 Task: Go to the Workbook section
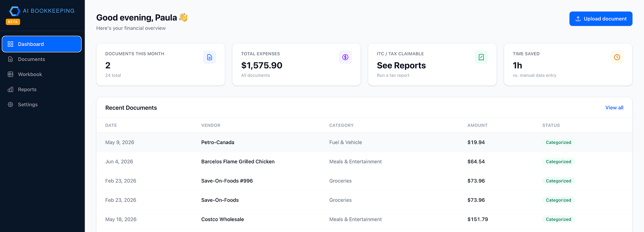pyautogui.click(x=42, y=74)
